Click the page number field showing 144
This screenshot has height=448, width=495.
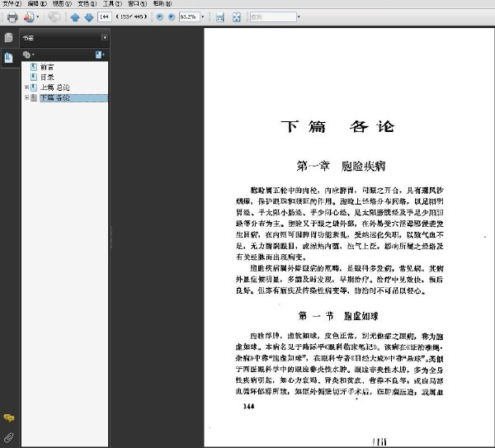105,17
